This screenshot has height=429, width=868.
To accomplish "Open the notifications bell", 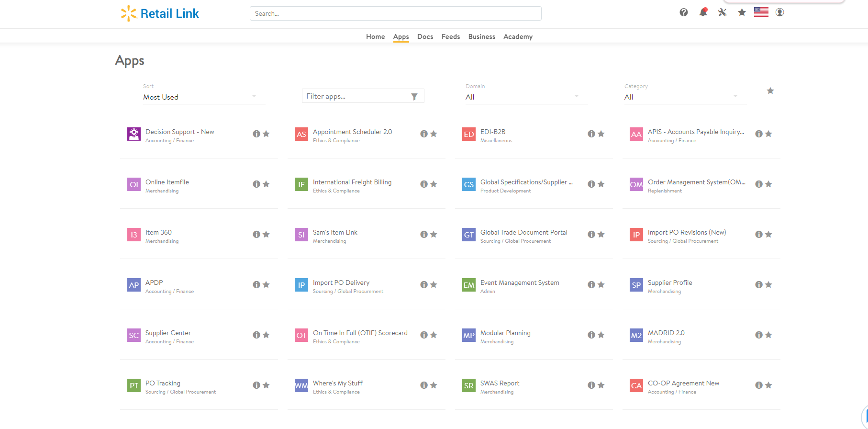I will (703, 12).
